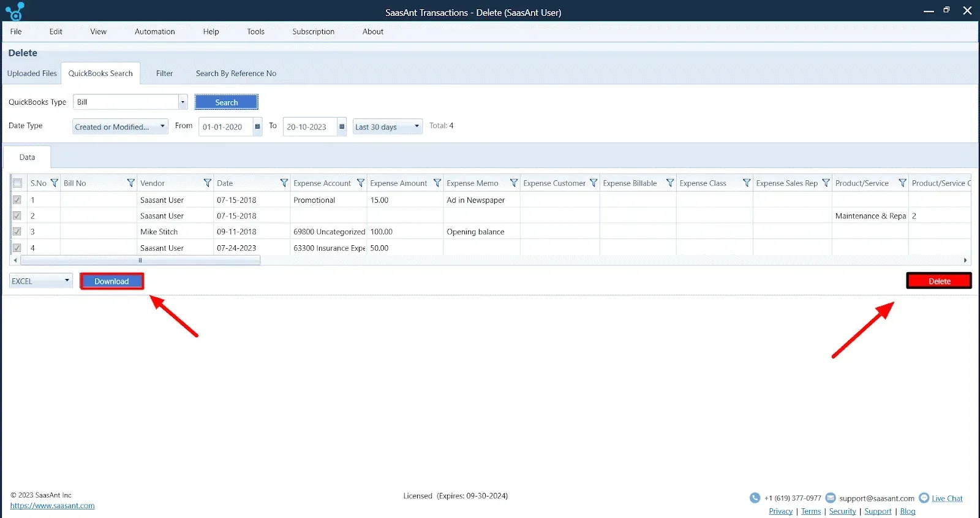Click the scroll-left arrow of the table
This screenshot has width=980, height=518.
tap(15, 261)
